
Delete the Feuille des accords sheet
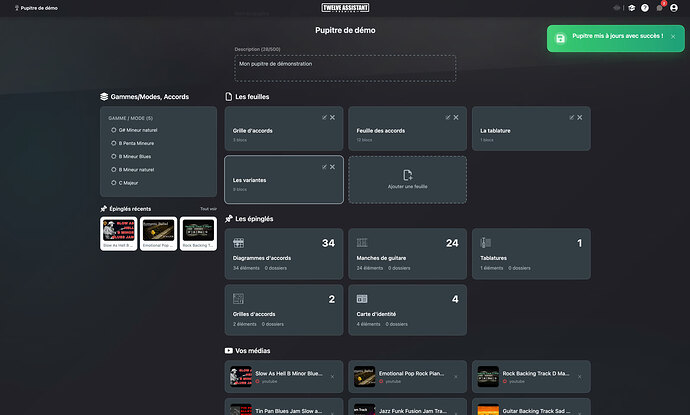click(456, 118)
